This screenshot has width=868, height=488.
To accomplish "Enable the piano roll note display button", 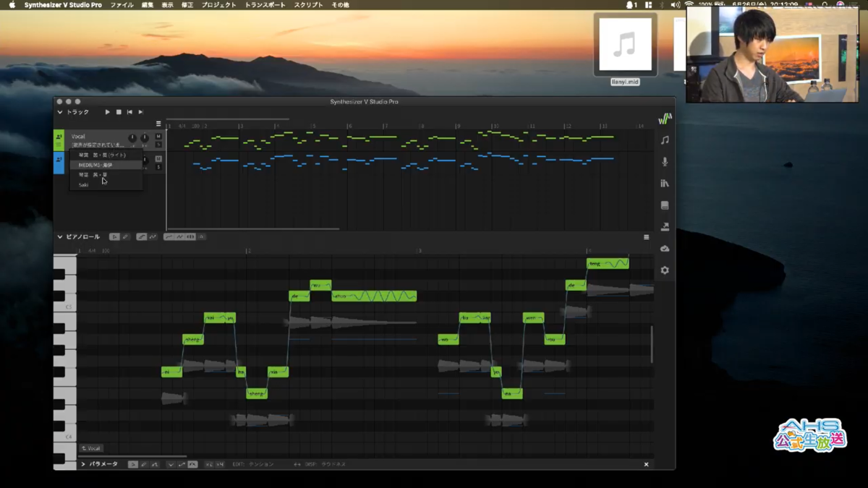I will (141, 237).
